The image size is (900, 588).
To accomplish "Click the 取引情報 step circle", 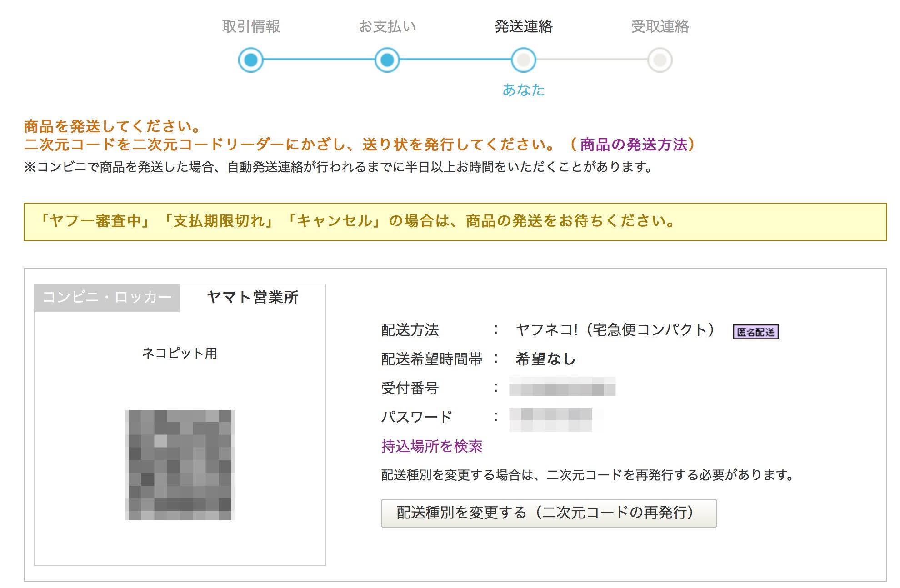I will (x=251, y=60).
